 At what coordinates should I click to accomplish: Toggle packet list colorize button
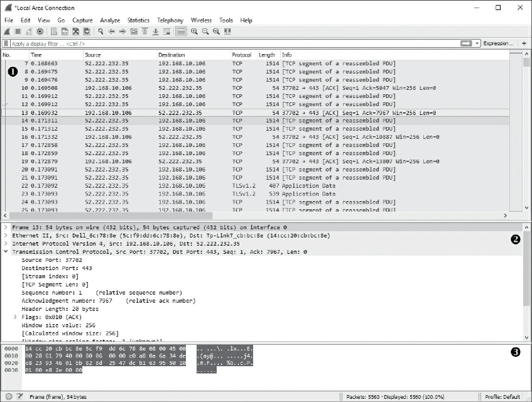[180, 31]
